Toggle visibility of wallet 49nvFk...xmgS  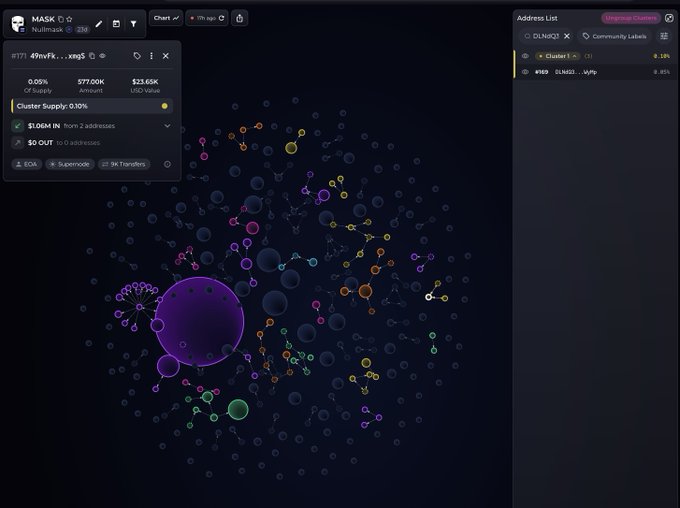point(103,56)
